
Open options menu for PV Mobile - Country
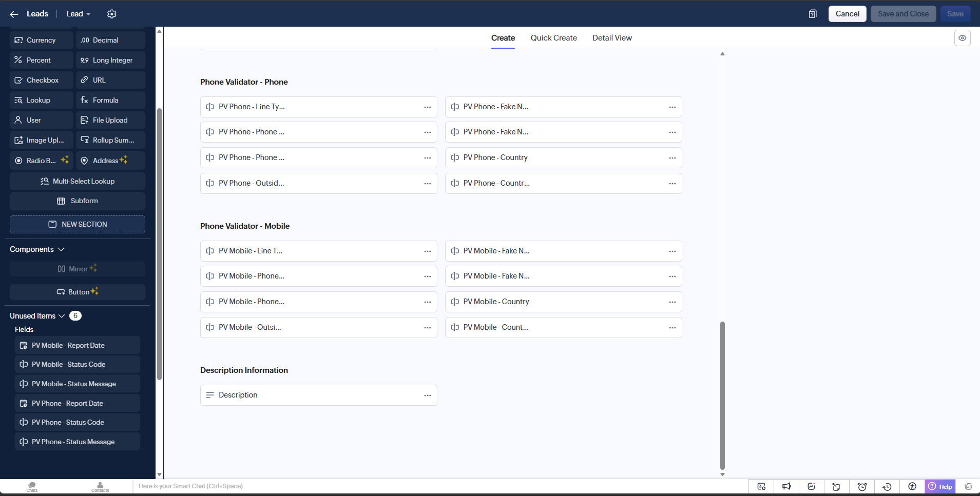click(x=672, y=302)
